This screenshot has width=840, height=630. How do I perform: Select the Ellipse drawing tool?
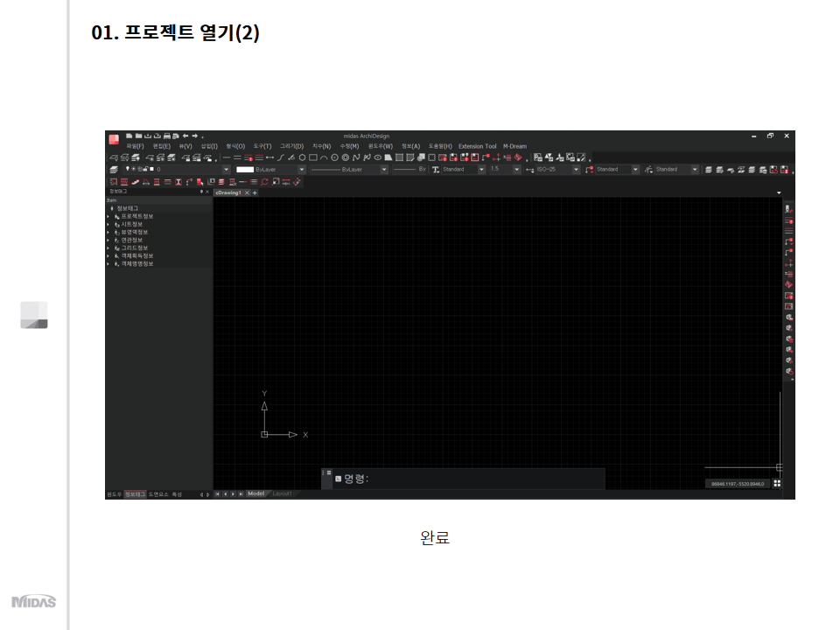click(378, 157)
